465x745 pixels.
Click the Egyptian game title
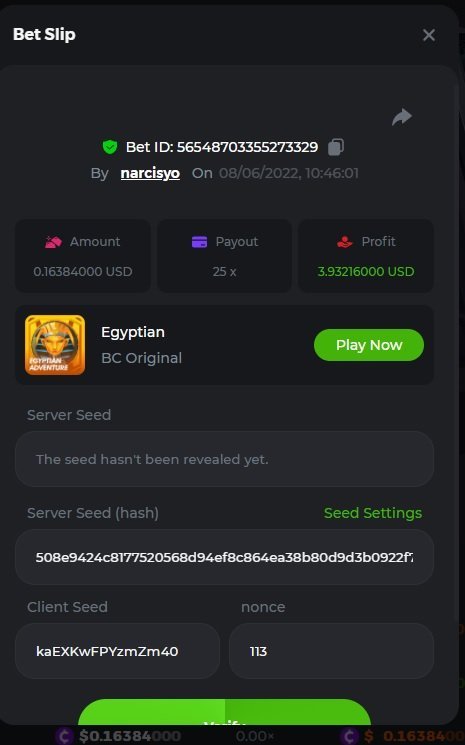tap(133, 332)
